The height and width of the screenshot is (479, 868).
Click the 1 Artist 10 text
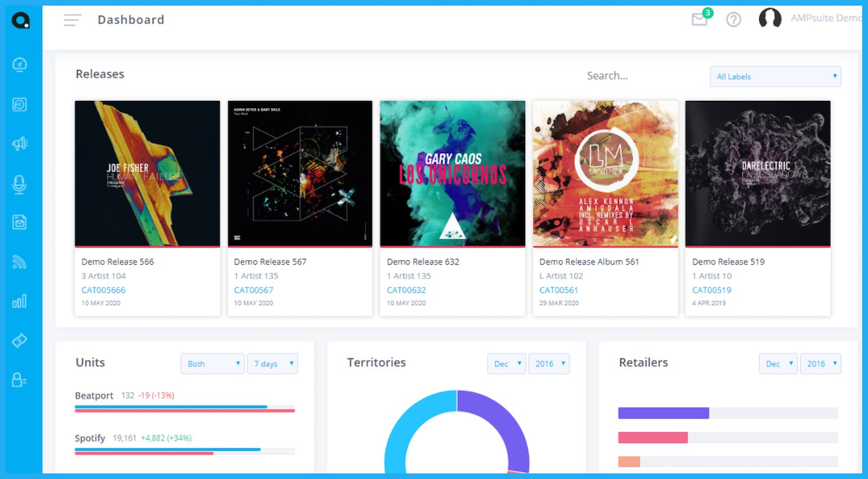tap(712, 276)
